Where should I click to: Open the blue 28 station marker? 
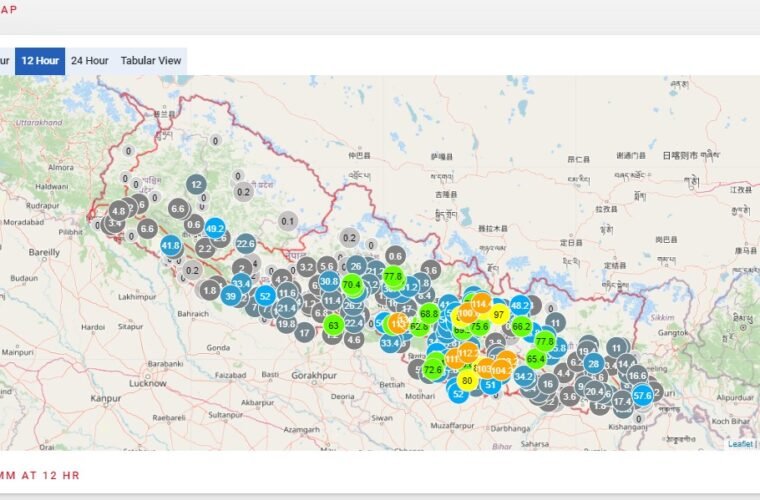coord(594,364)
